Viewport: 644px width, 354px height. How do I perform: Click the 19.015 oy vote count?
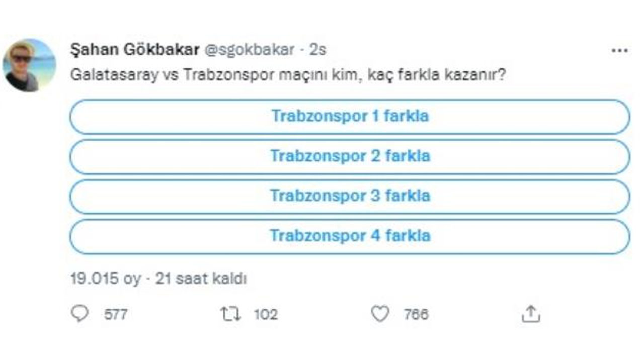point(106,279)
